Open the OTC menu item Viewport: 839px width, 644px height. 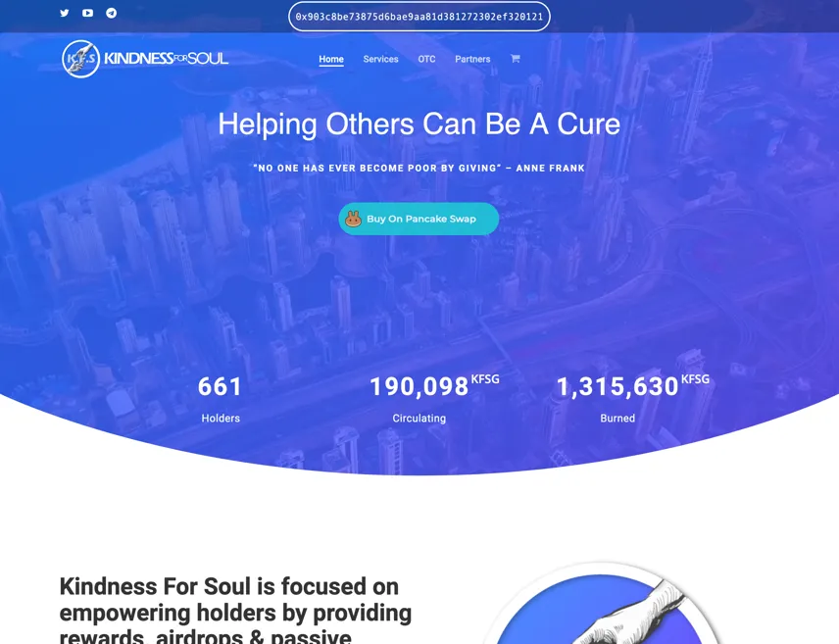(x=426, y=59)
